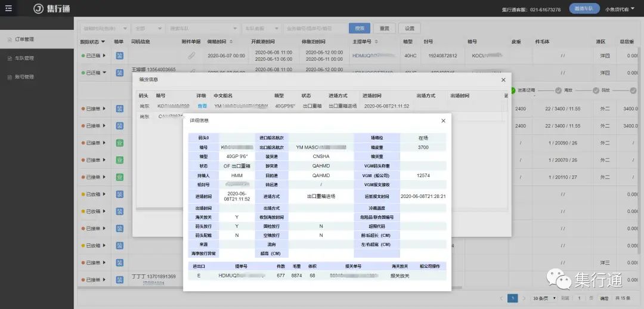Viewport: 644px width, 309px height.
Task: Click the third green 业 icon
Action: click(x=119, y=177)
